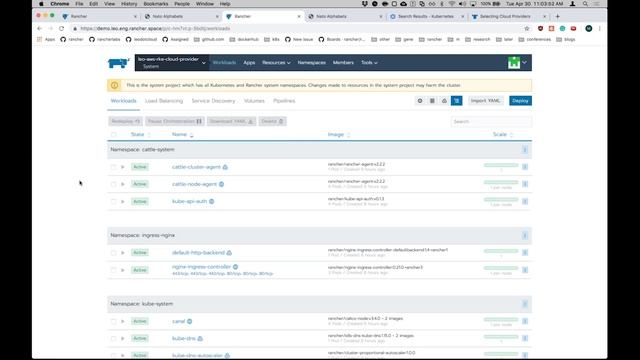Check the kube-api-auth row checkbox
Image resolution: width=640 pixels, height=360 pixels.
click(x=113, y=201)
